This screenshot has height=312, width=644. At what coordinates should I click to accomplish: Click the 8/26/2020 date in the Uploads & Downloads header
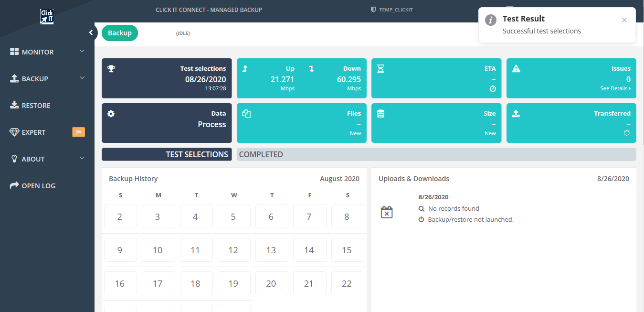coord(613,179)
